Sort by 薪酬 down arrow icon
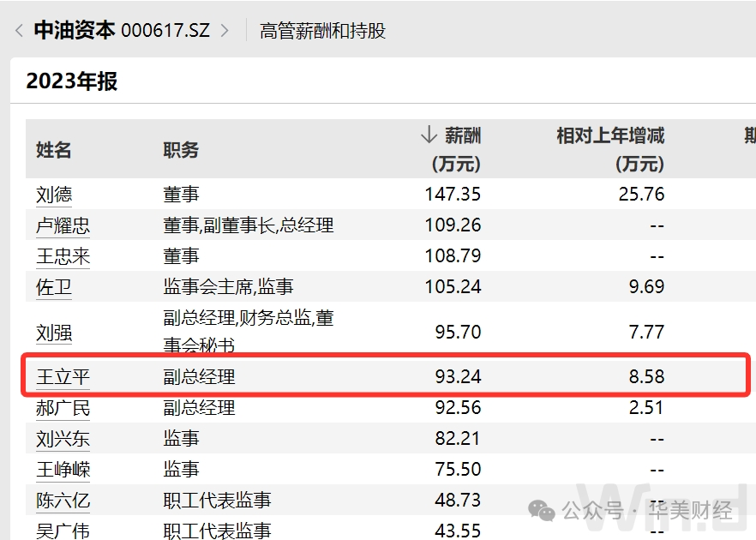The image size is (756, 540). (x=429, y=135)
